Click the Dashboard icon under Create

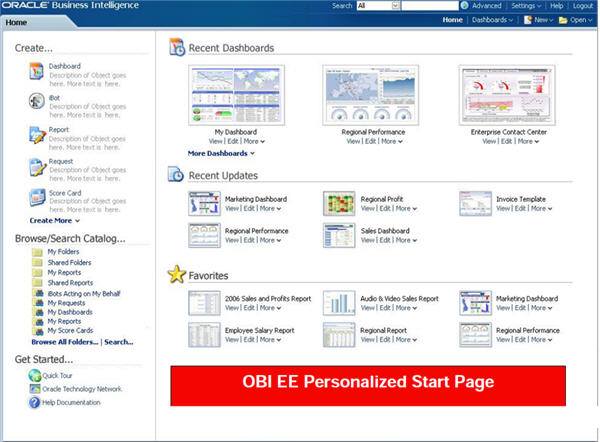(x=37, y=73)
